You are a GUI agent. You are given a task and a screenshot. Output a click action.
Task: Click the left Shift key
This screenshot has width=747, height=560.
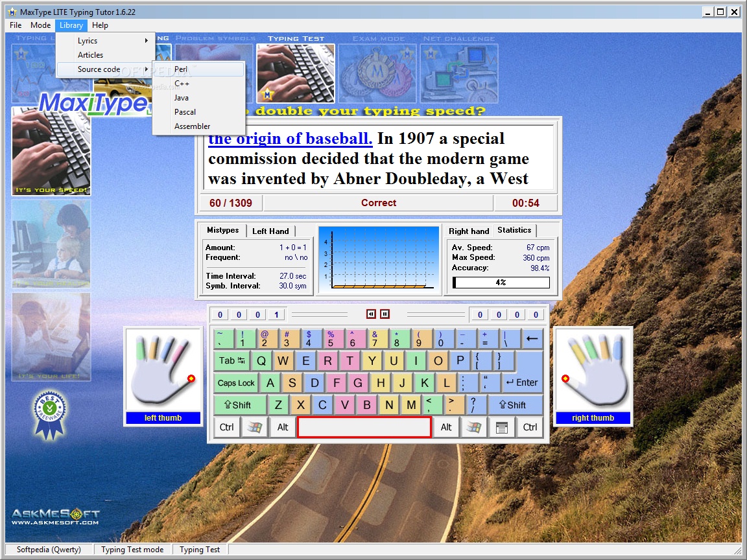pos(241,405)
